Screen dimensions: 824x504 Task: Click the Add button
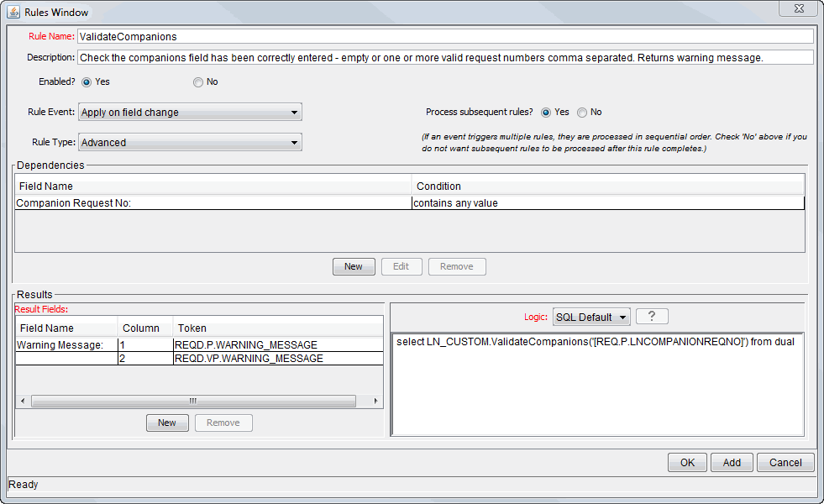point(732,463)
